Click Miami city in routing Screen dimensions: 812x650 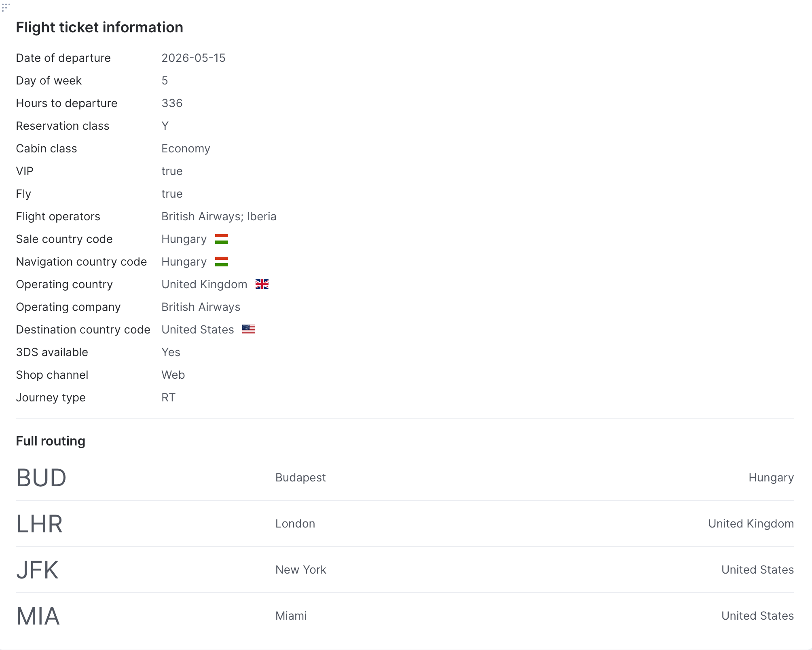point(291,616)
